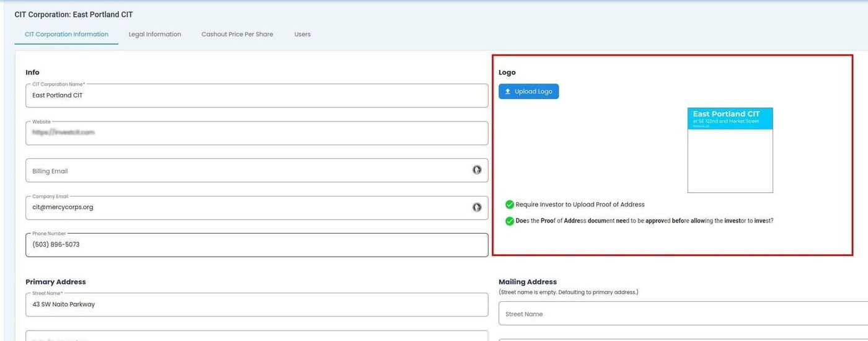Screen dimensions: 868x341
Task: Click the upload arrow icon on Upload Logo
Action: tap(508, 92)
